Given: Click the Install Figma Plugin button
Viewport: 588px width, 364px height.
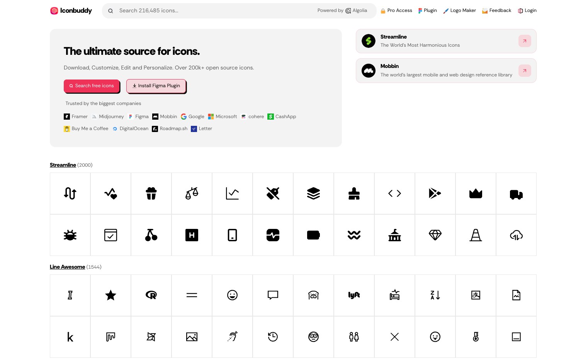Looking at the screenshot, I should 156,86.
